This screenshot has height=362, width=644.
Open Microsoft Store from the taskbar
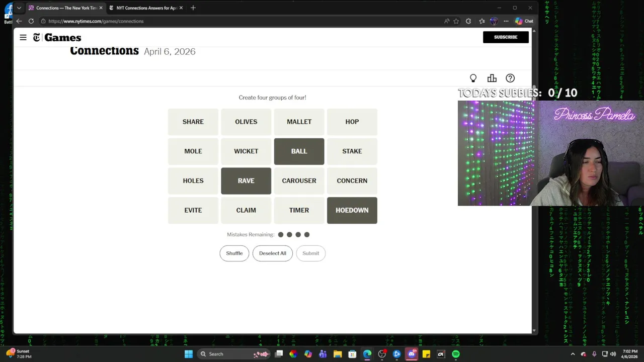(352, 354)
